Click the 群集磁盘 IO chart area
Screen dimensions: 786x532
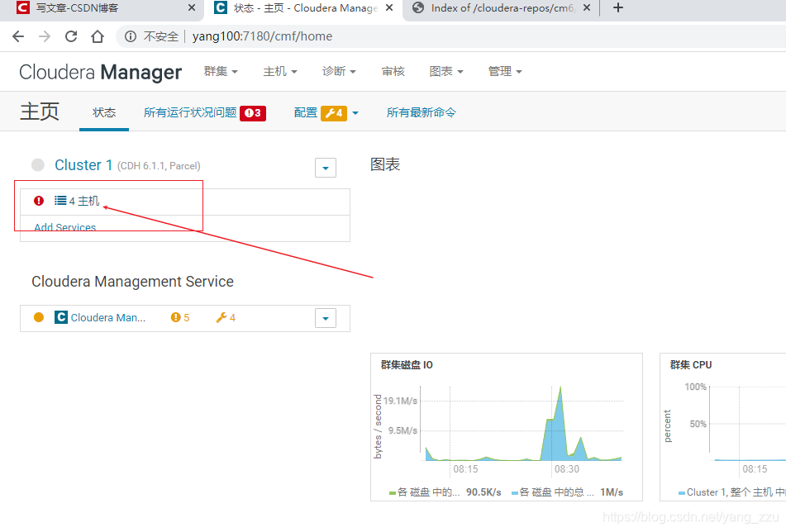522,423
